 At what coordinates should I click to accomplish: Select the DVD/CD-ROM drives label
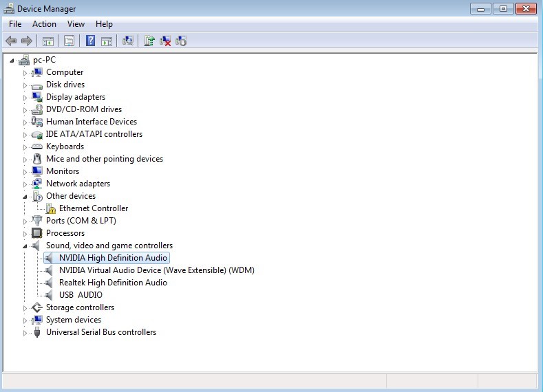pyautogui.click(x=84, y=109)
